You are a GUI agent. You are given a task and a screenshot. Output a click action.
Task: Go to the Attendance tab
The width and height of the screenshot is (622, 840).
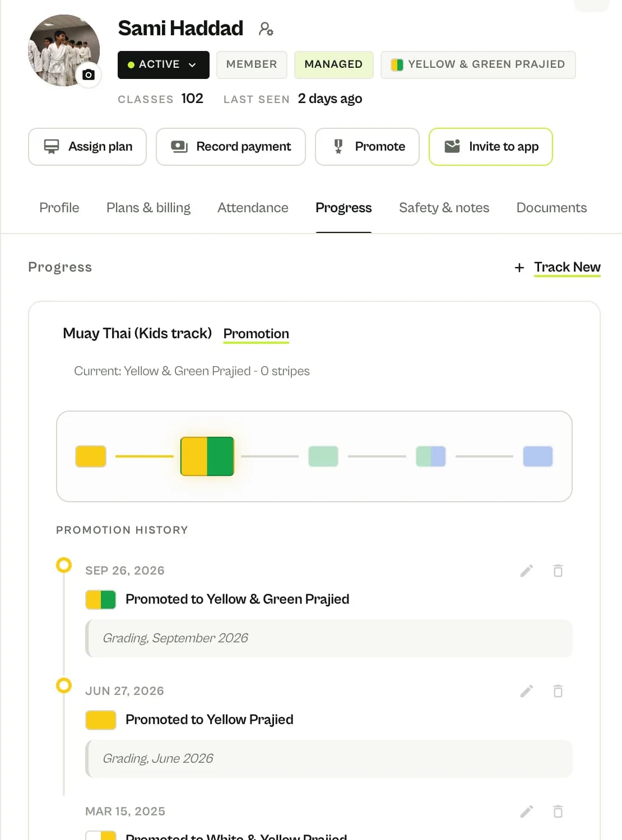[x=253, y=208]
